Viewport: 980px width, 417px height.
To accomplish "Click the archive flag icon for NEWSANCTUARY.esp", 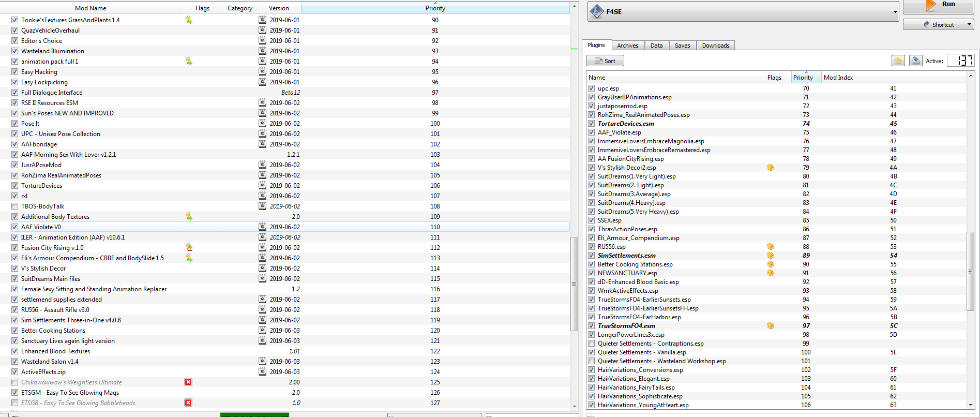I will pyautogui.click(x=770, y=273).
